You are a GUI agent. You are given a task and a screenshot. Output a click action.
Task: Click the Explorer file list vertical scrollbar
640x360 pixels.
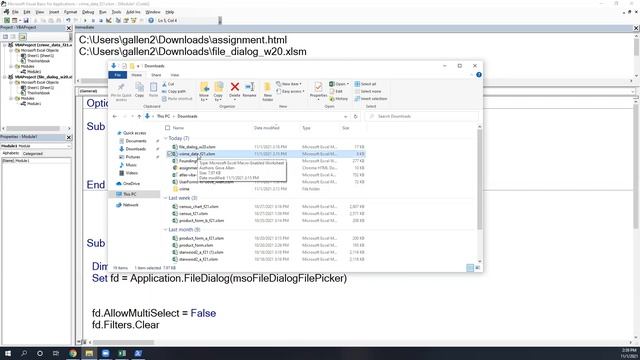pyautogui.click(x=480, y=180)
